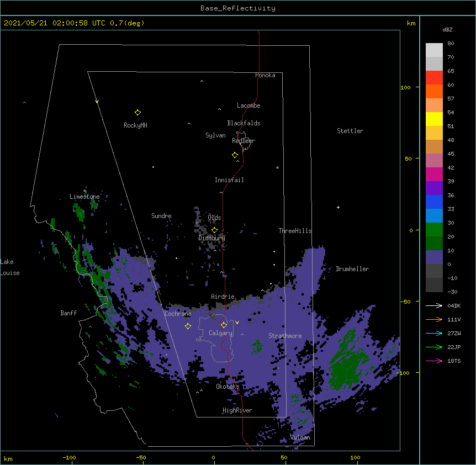Select the blue swatch between 36 and 33
Screen dimensions: 476x465
tap(434, 202)
